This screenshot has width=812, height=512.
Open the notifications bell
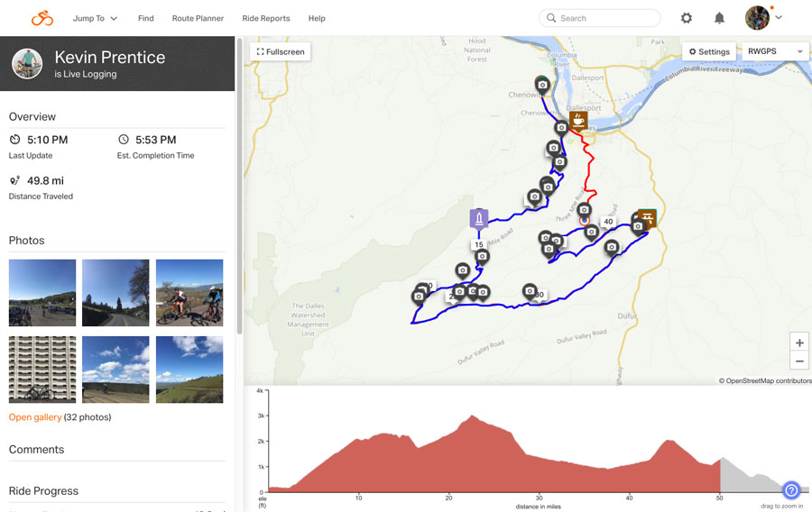pyautogui.click(x=719, y=18)
